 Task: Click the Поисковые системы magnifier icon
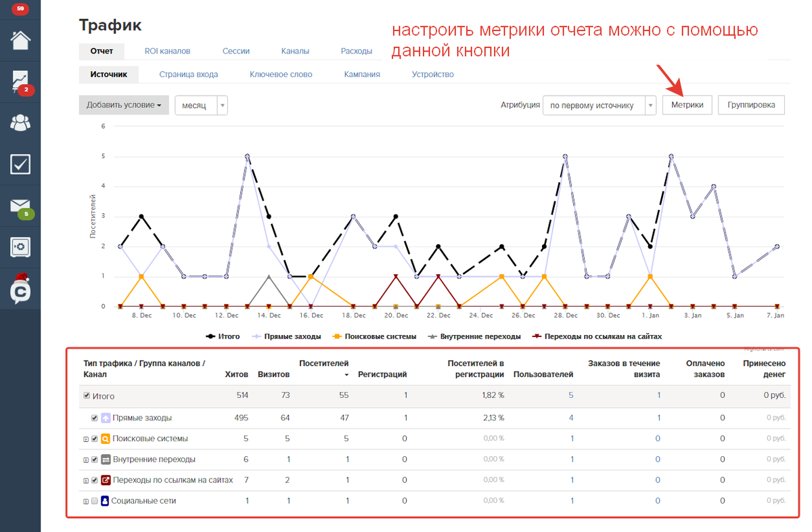point(106,439)
